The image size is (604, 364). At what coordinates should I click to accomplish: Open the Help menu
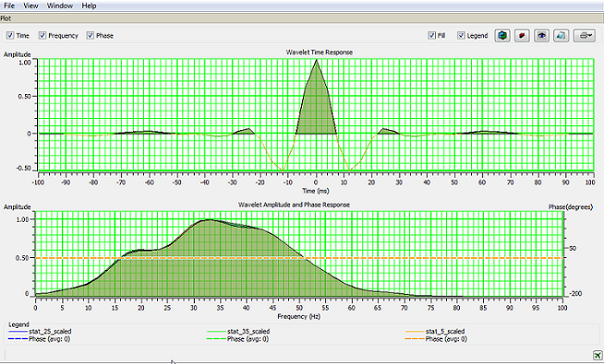point(89,6)
